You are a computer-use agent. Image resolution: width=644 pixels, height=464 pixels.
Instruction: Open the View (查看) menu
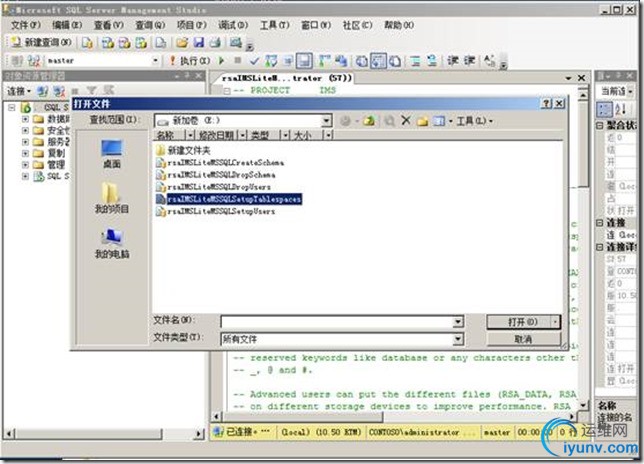point(108,25)
